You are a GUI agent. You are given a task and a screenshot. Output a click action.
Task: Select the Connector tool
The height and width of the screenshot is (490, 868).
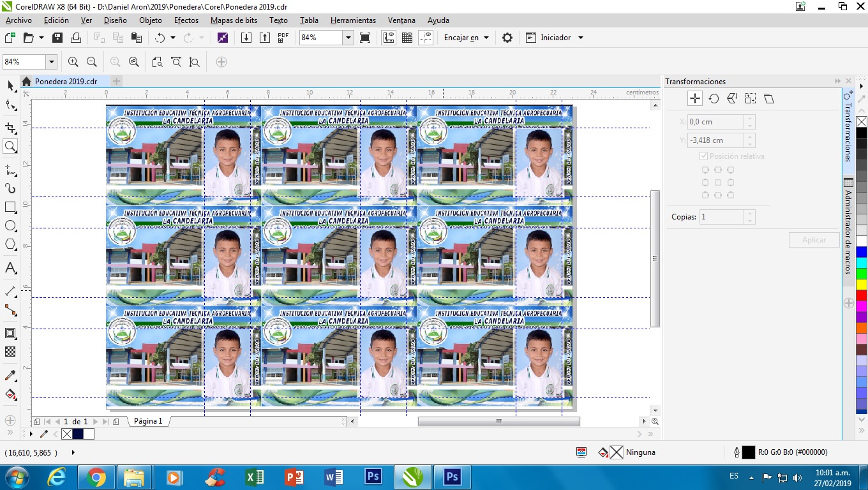point(11,310)
